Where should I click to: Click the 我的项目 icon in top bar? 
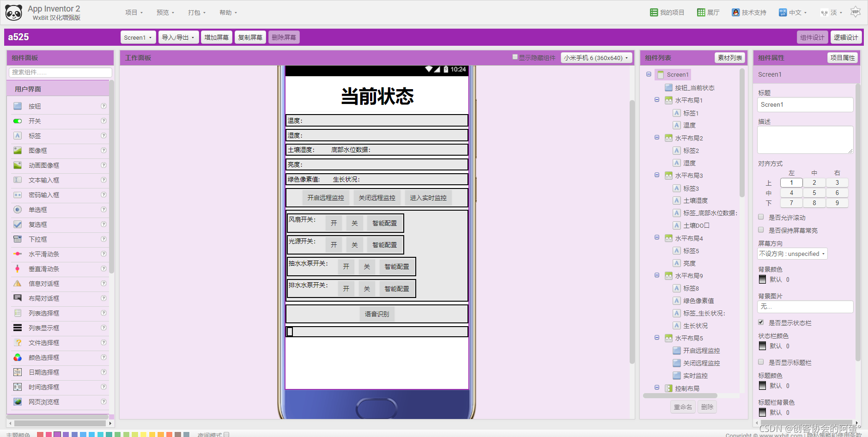[x=654, y=12]
